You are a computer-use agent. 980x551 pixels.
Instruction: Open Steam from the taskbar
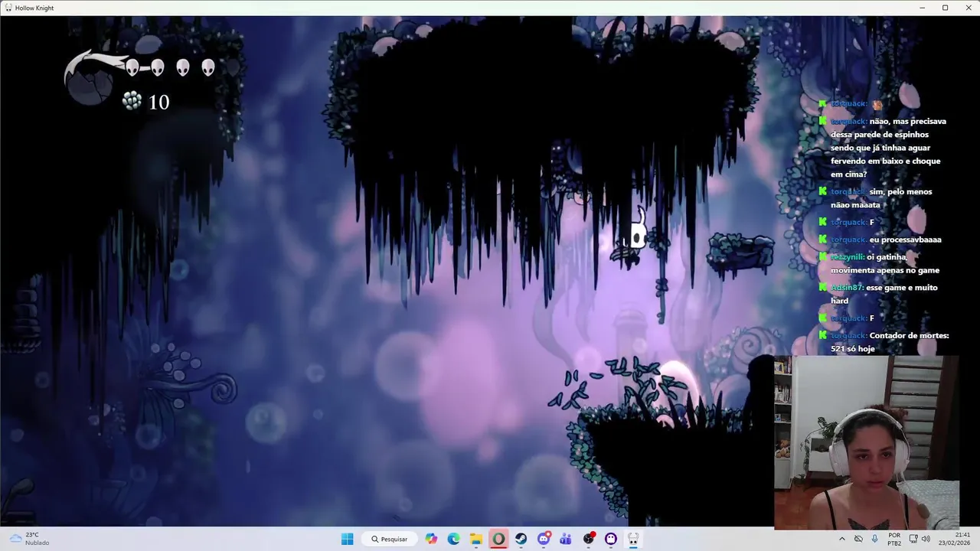521,539
